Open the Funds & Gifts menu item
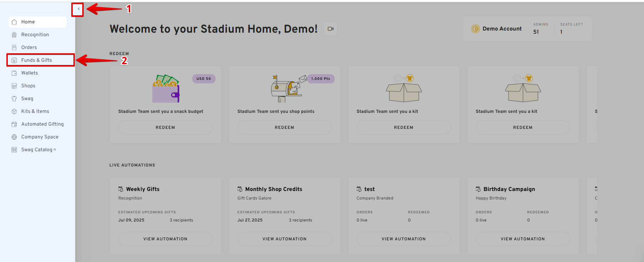The width and height of the screenshot is (644, 262). click(x=37, y=60)
